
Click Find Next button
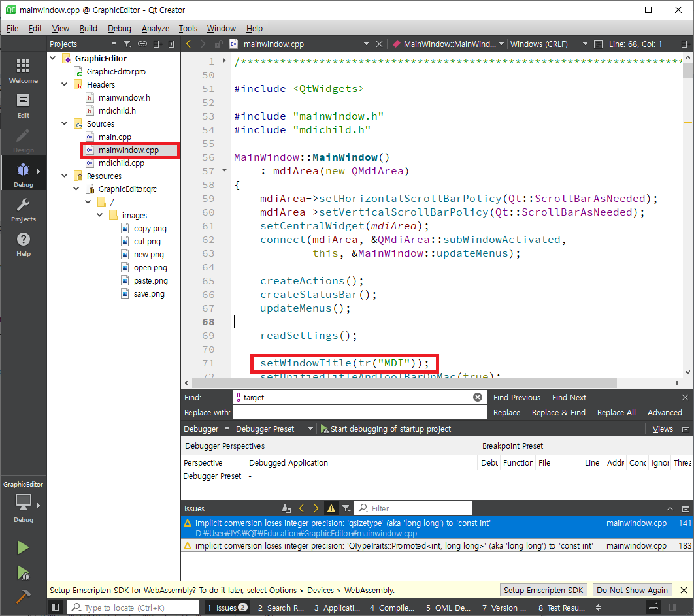(x=569, y=397)
